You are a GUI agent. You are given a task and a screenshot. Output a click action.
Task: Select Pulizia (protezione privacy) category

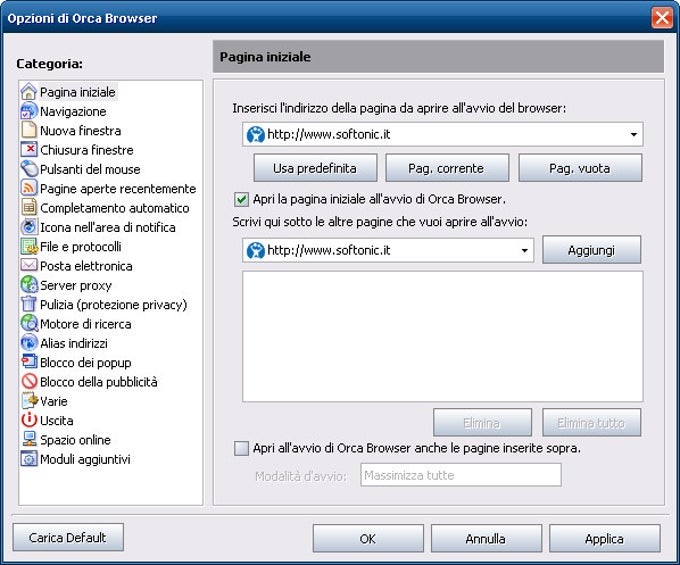114,305
